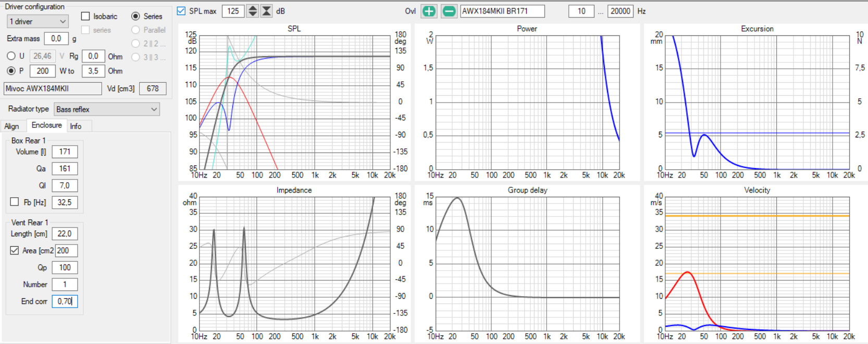Focus the vent Length [cm] field
This screenshot has width=868, height=344.
[x=65, y=234]
